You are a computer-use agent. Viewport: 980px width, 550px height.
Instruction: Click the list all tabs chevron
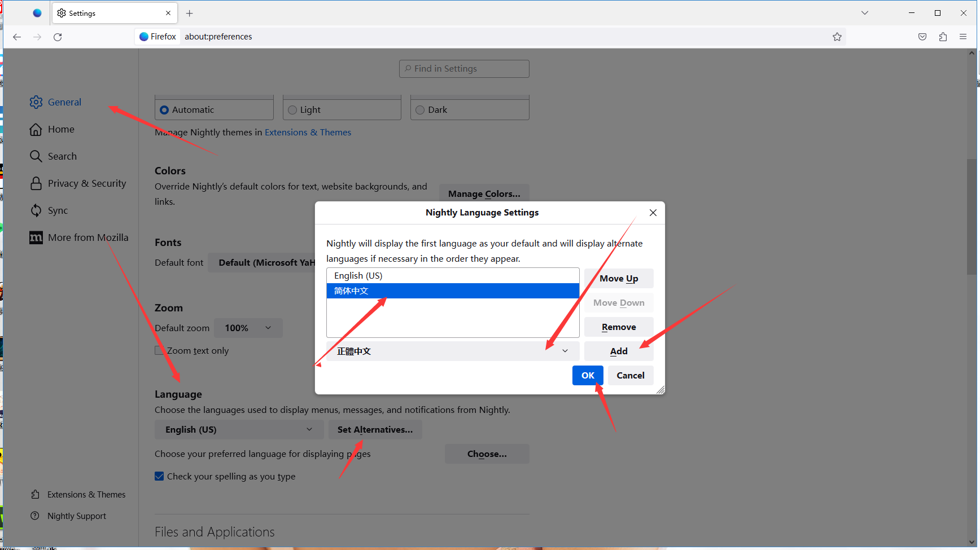point(864,13)
